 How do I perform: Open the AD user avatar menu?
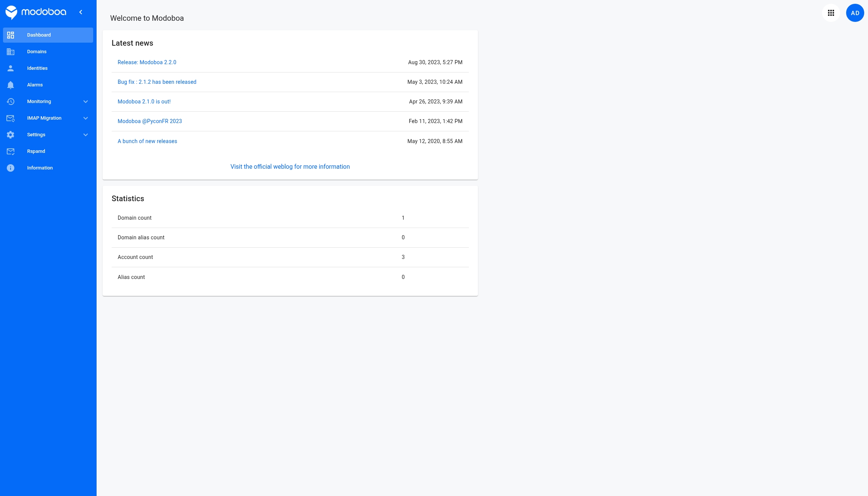(x=855, y=13)
